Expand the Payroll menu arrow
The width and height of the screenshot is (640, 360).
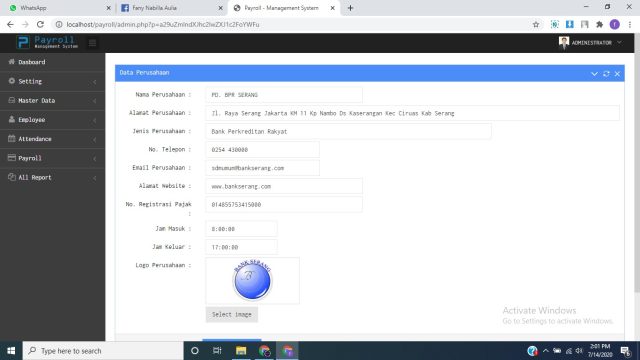pyautogui.click(x=95, y=158)
